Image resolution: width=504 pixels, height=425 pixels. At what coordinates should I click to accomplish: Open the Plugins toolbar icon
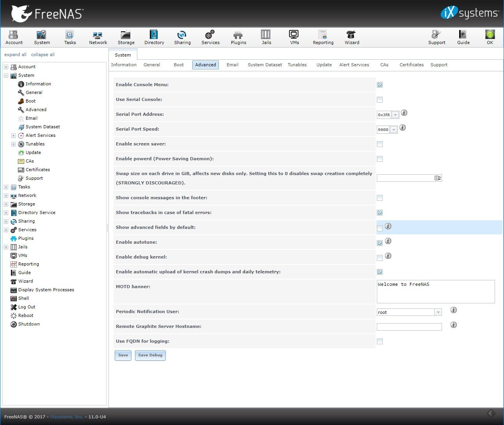pos(238,37)
